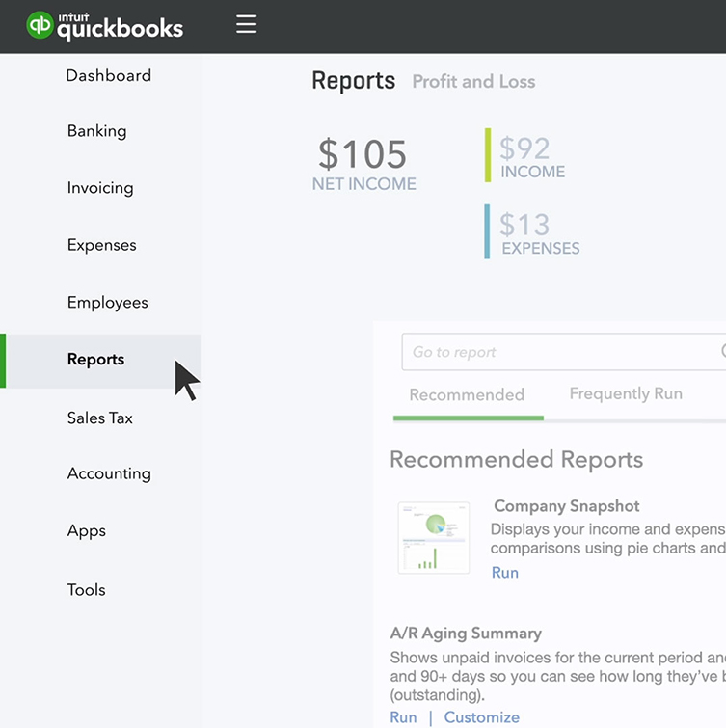Open Sales Tax in the sidebar
Viewport: 726px width, 728px height.
pos(100,418)
